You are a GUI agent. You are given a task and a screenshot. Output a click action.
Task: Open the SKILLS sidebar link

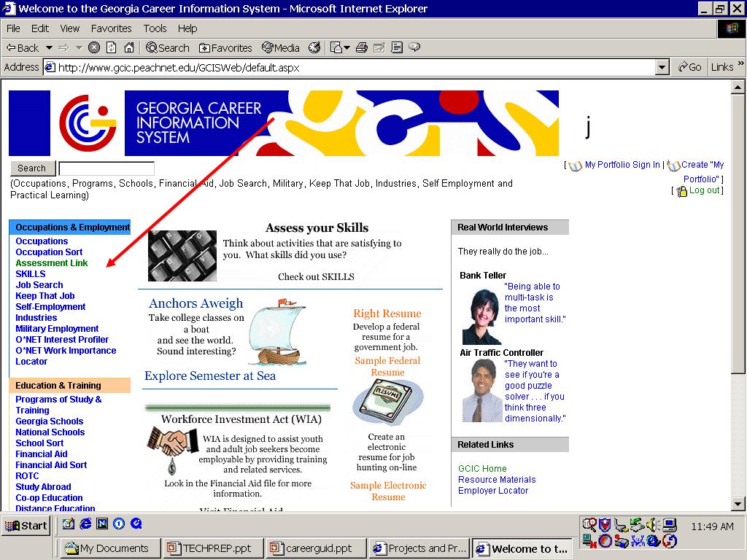click(31, 274)
